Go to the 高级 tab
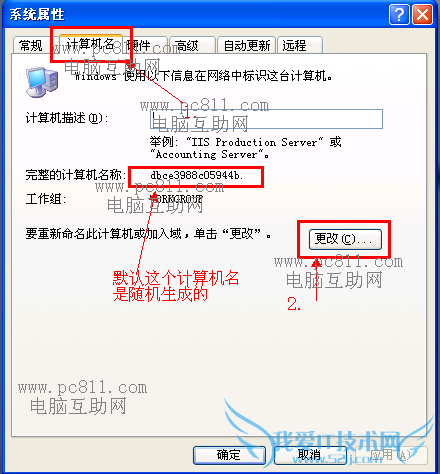 coord(192,45)
